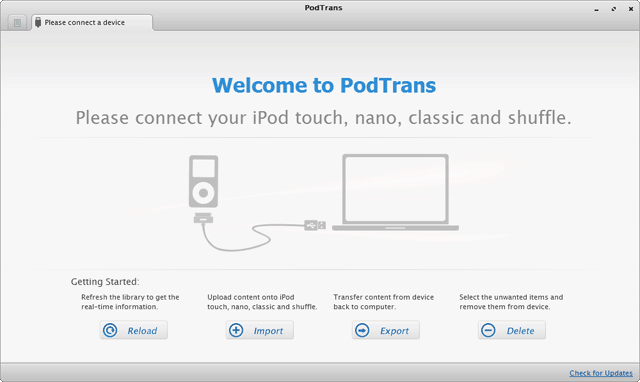Click the library tab icon beside device tab

[17, 23]
